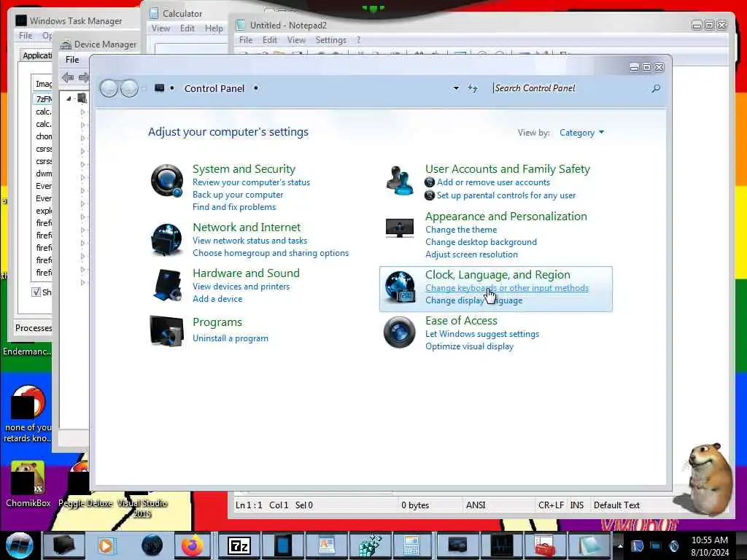Switch to Device Manager toolbox icon on taskbar
The width and height of the screenshot is (747, 560).
[x=544, y=546]
